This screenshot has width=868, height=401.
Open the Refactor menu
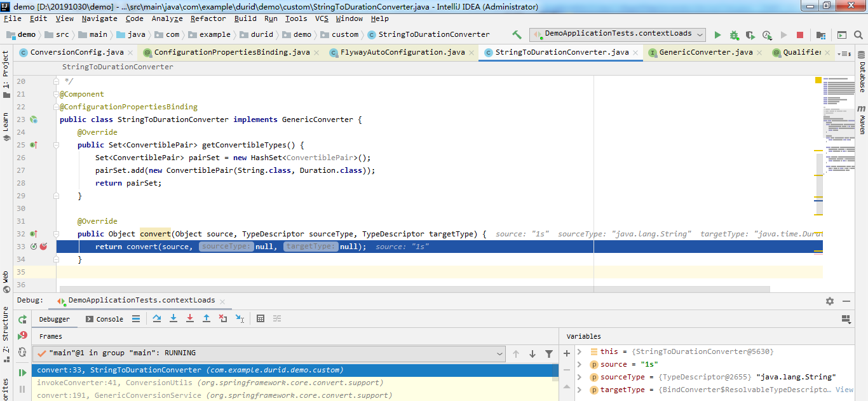pyautogui.click(x=208, y=18)
